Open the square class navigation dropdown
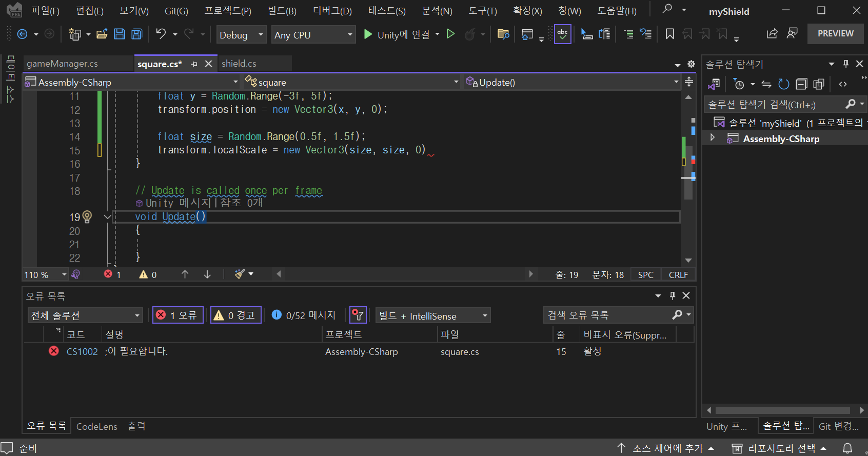This screenshot has height=456, width=868. pyautogui.click(x=351, y=82)
